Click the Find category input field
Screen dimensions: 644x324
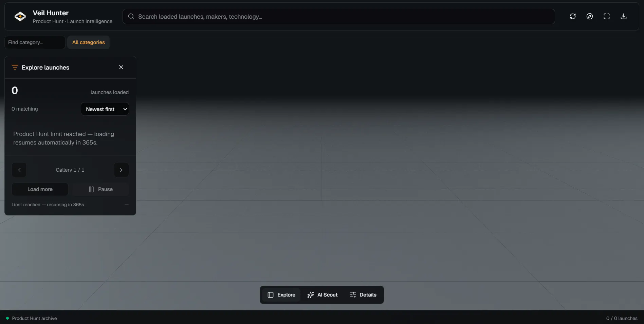pos(35,42)
